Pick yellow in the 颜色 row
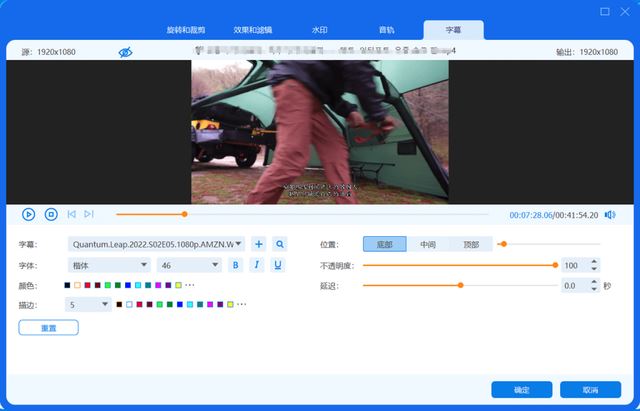Screen dimensions: 640x411 (x=178, y=285)
